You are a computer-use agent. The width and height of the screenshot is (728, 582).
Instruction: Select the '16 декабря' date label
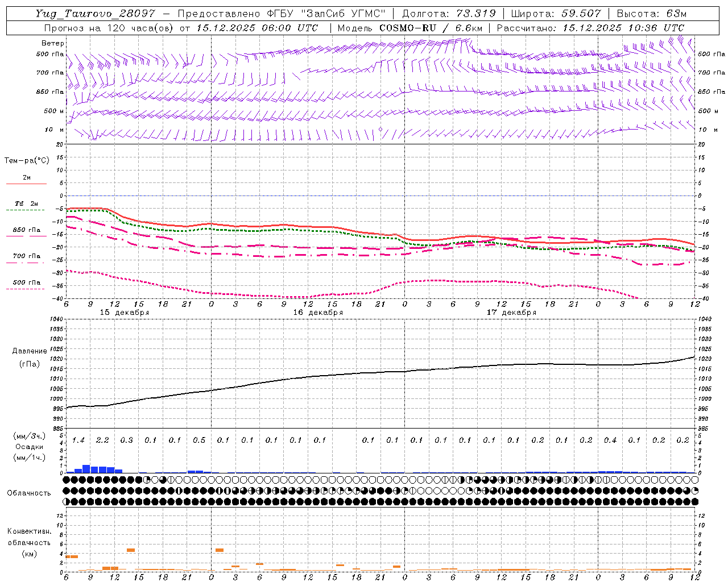pyautogui.click(x=318, y=313)
